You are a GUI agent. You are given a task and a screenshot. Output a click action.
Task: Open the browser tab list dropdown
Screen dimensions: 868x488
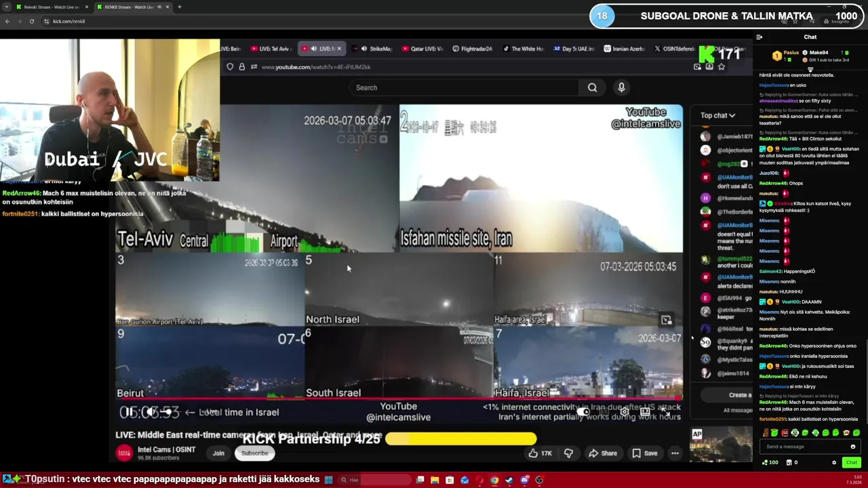pos(7,7)
